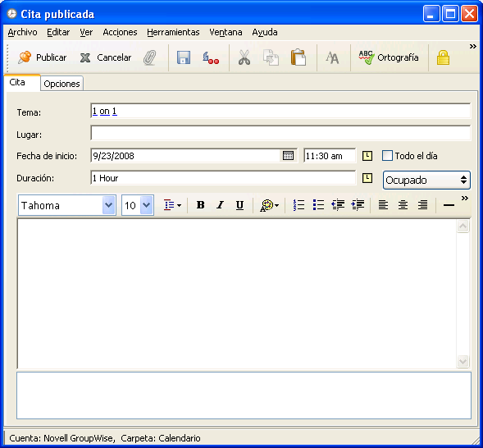
Task: Click the floppy disk save icon
Action: tap(184, 57)
